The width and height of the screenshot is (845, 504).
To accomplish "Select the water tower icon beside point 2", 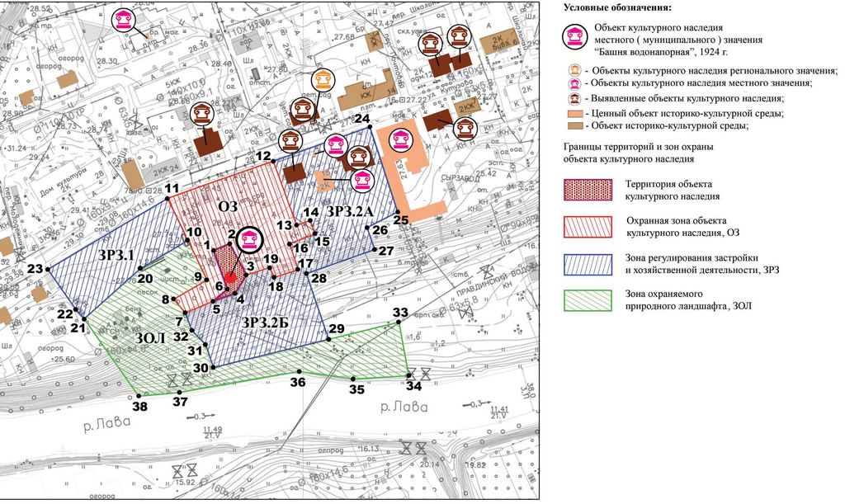I will click(x=250, y=240).
